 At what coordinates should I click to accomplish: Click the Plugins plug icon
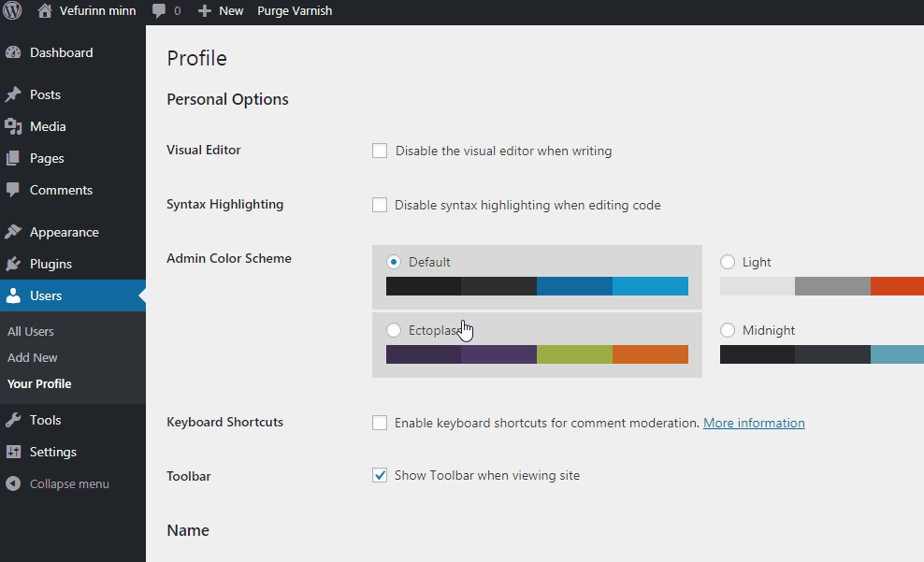(13, 265)
